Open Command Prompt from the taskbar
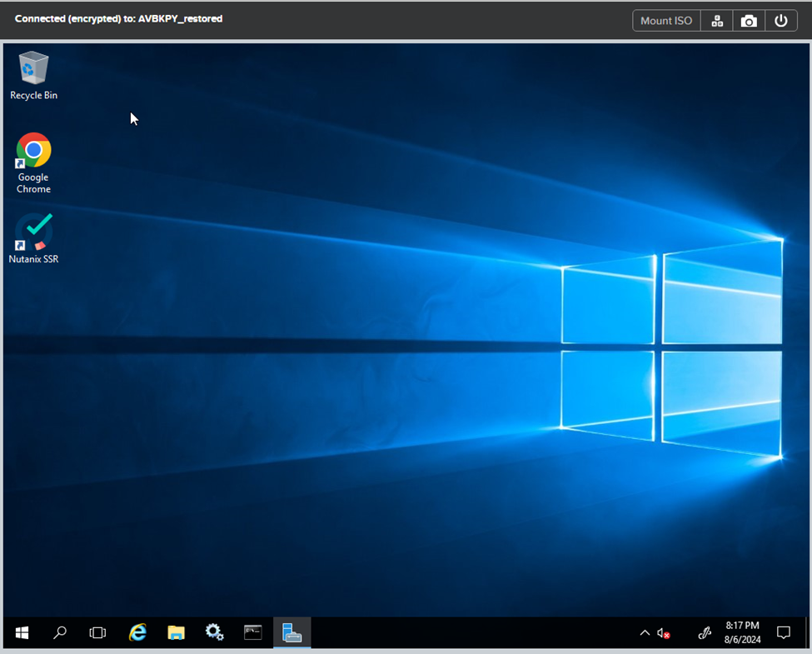812x654 pixels. [252, 632]
